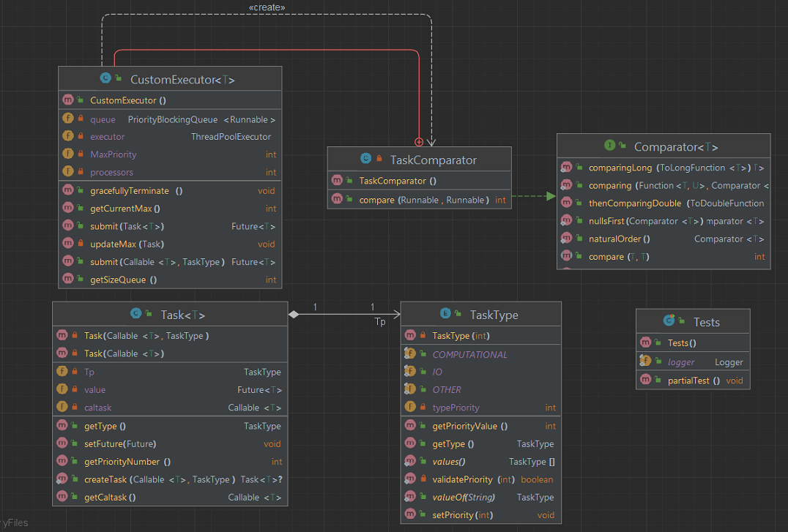
Task: Select the submit(Task<T>) method row
Action: tap(170, 226)
